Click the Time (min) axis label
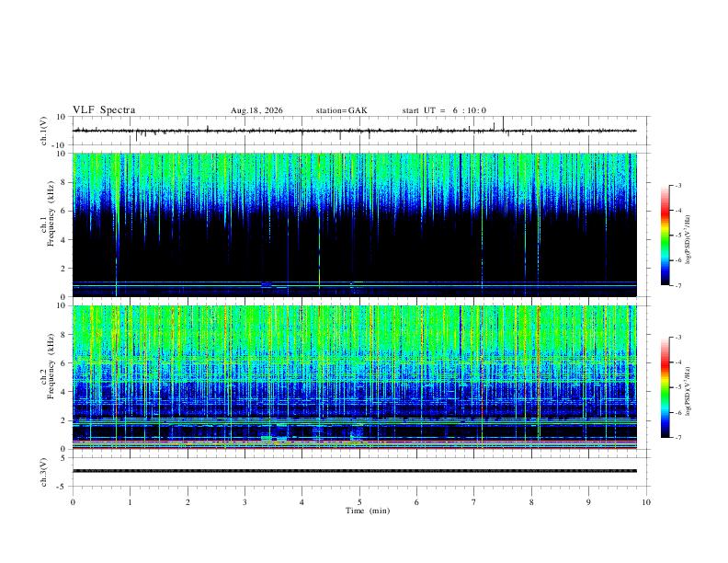This screenshot has height=563, width=728. pyautogui.click(x=368, y=511)
